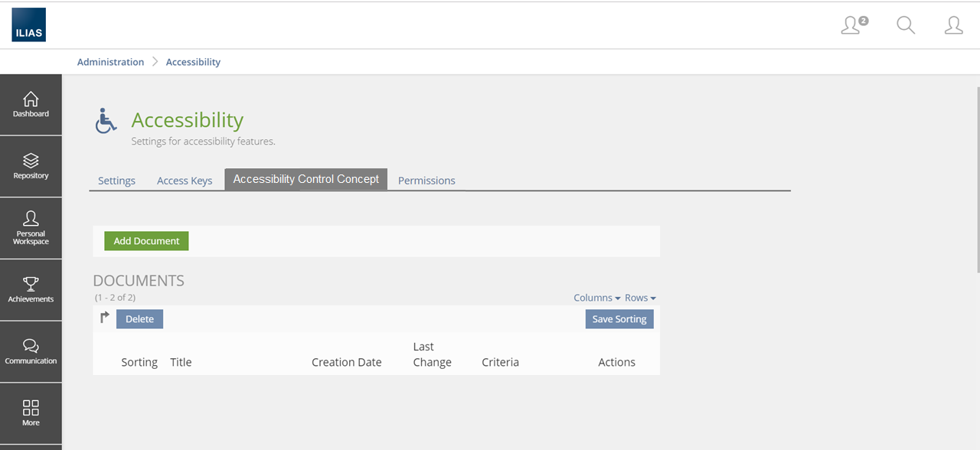Click the ILIAS logo in header
The image size is (980, 450).
tap(29, 24)
